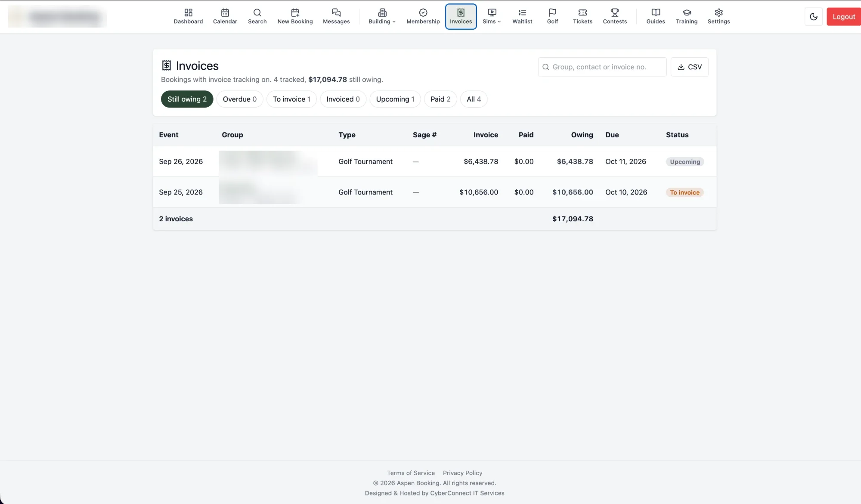861x504 pixels.
Task: Open the Messages nav icon
Action: point(336,16)
